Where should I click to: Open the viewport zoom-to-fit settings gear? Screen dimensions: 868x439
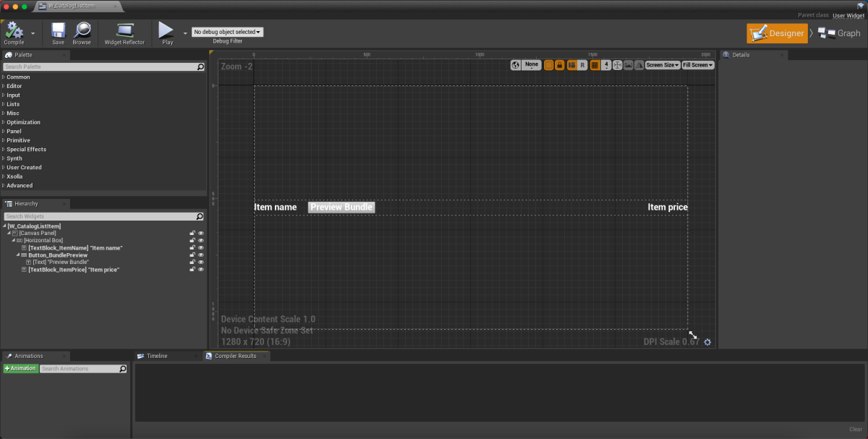[x=707, y=342]
